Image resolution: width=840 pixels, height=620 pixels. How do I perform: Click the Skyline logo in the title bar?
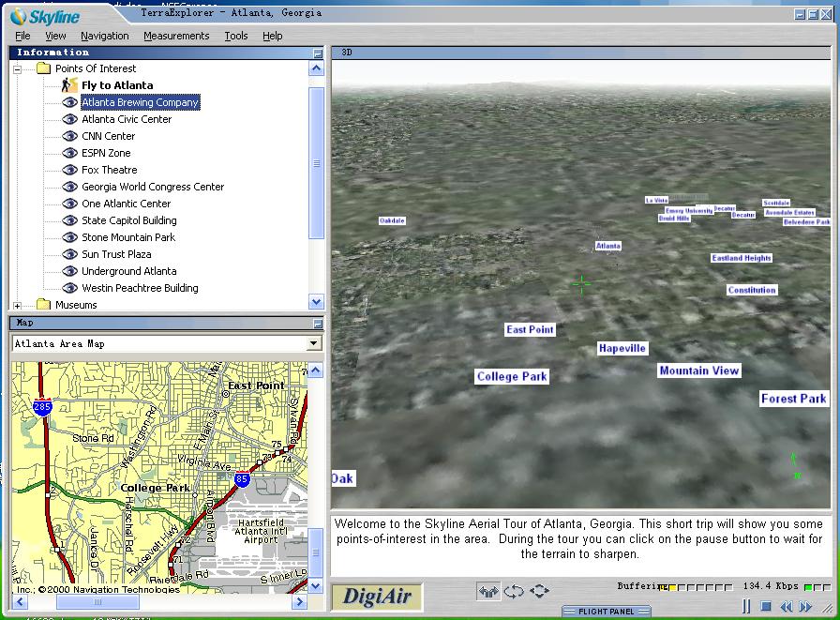coord(46,17)
